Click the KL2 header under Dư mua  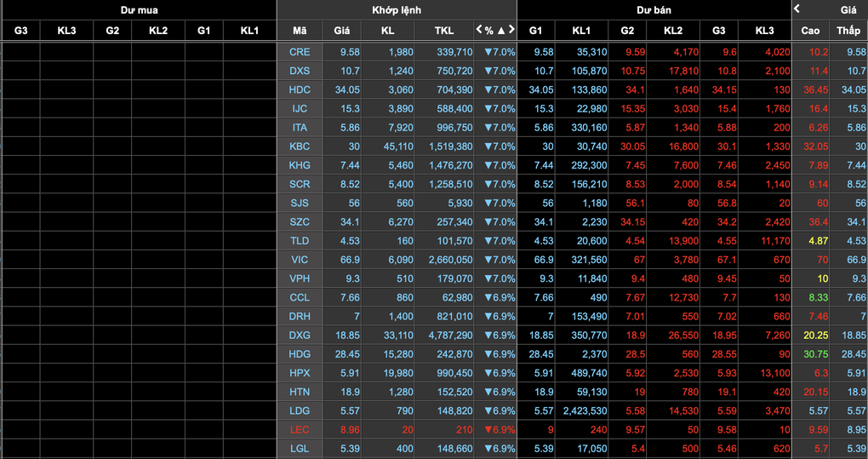coord(158,31)
